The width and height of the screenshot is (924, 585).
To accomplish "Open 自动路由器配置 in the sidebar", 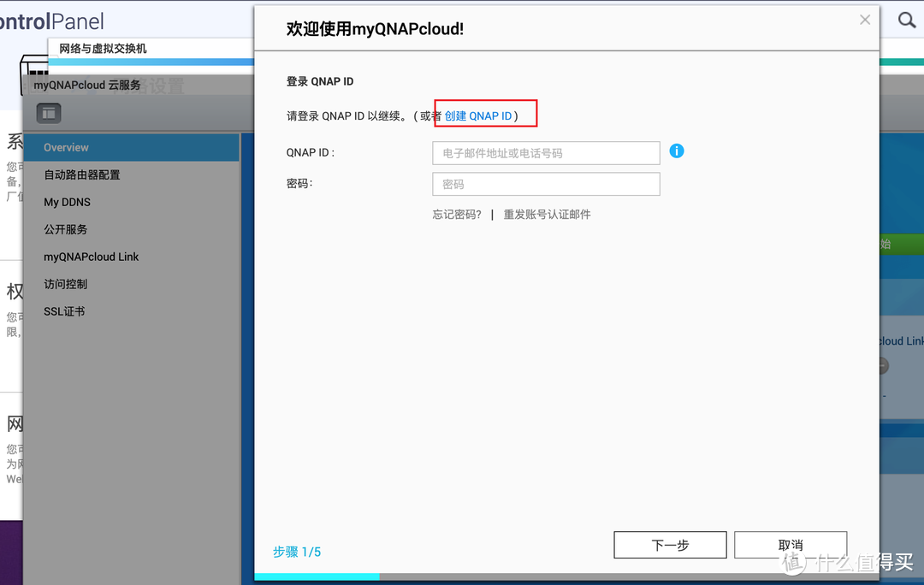I will [82, 174].
